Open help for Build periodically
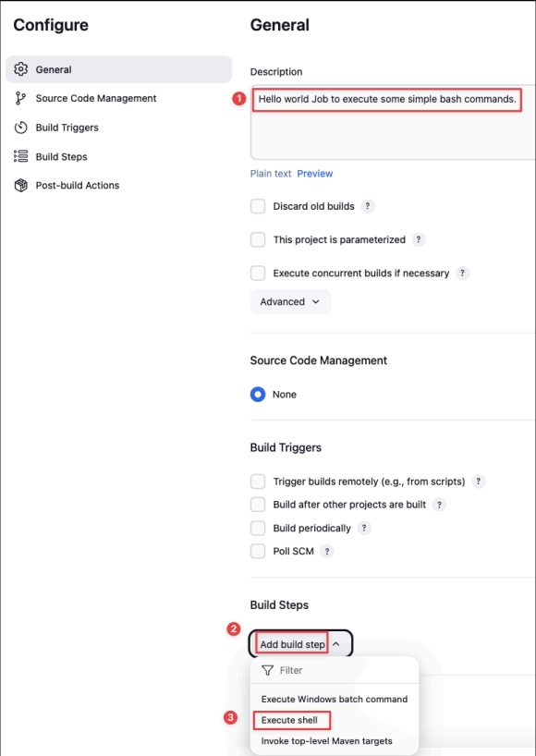 pos(364,528)
